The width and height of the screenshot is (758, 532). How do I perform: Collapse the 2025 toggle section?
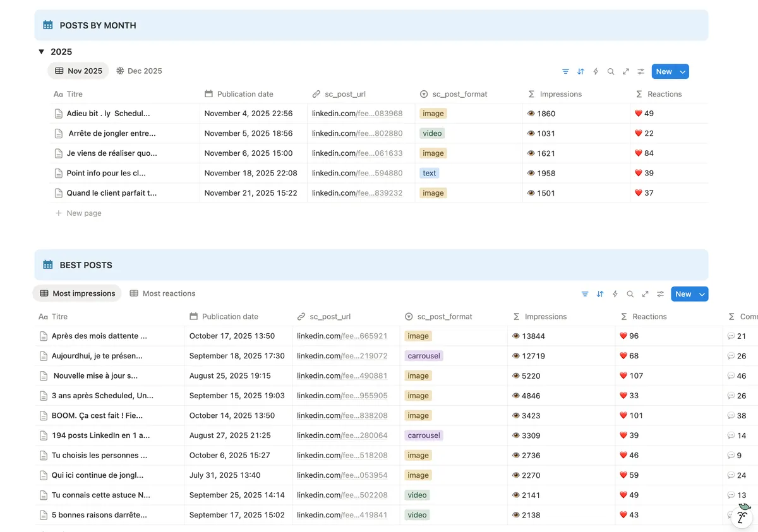(41, 52)
